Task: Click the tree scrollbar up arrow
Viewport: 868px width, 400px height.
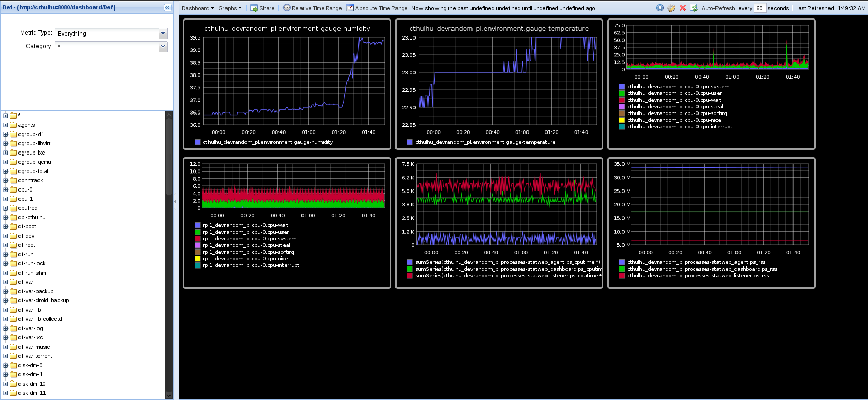Action: click(169, 115)
